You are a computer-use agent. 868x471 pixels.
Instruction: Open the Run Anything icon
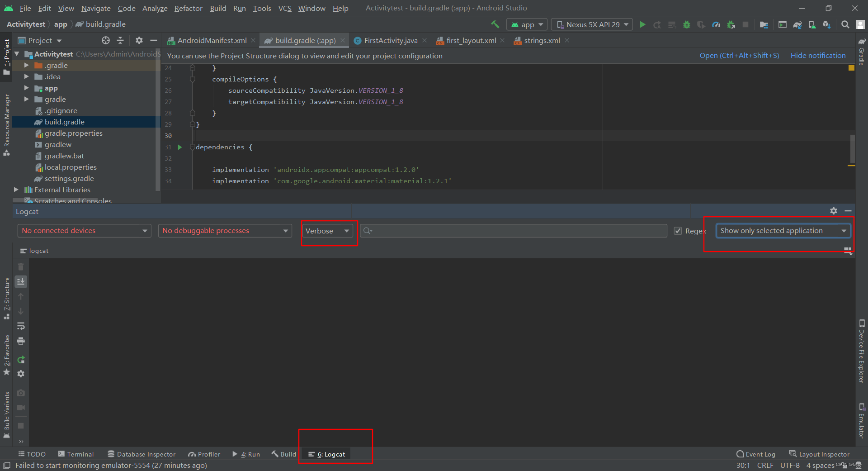pyautogui.click(x=783, y=24)
